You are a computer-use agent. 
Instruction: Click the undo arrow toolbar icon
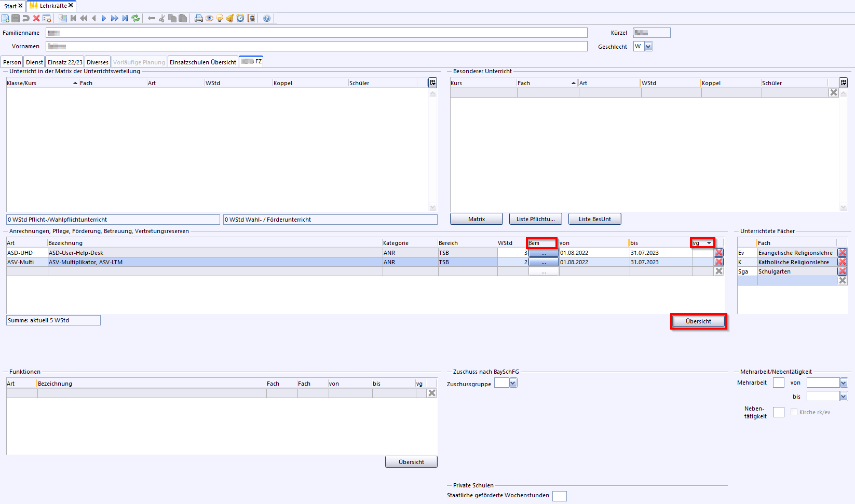tap(26, 18)
